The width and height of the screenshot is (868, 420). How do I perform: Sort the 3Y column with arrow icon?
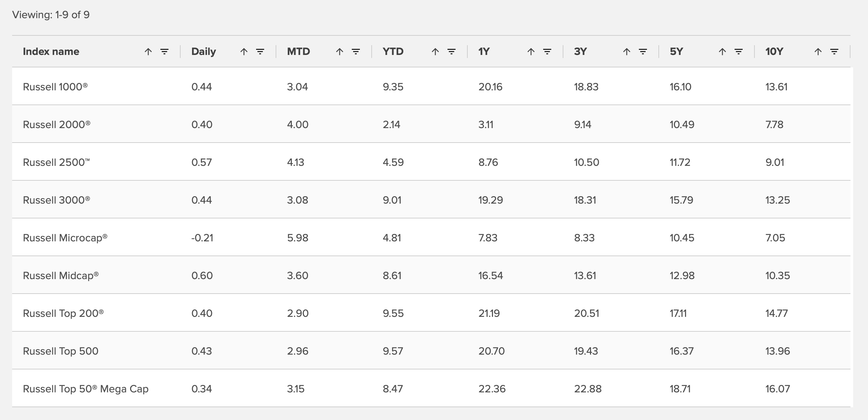[627, 52]
